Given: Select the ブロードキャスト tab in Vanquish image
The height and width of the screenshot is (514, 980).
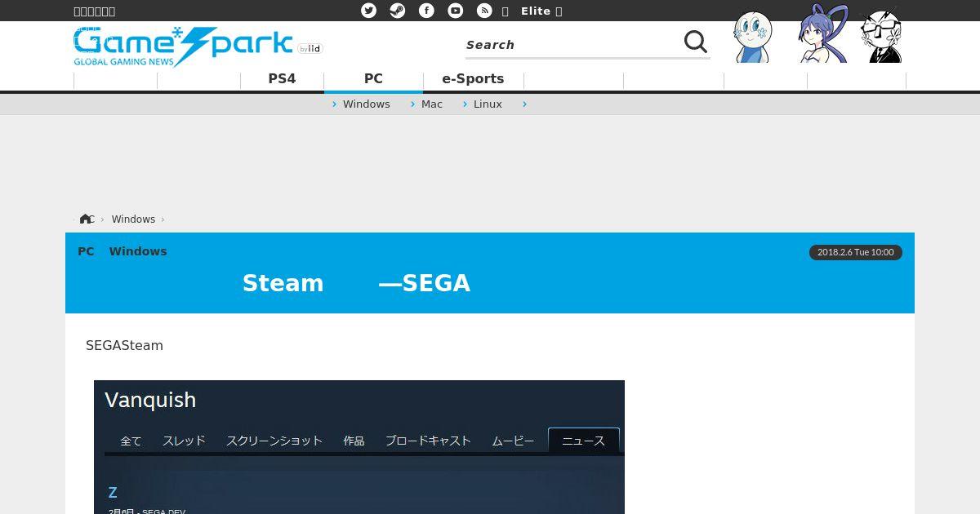Looking at the screenshot, I should (428, 441).
